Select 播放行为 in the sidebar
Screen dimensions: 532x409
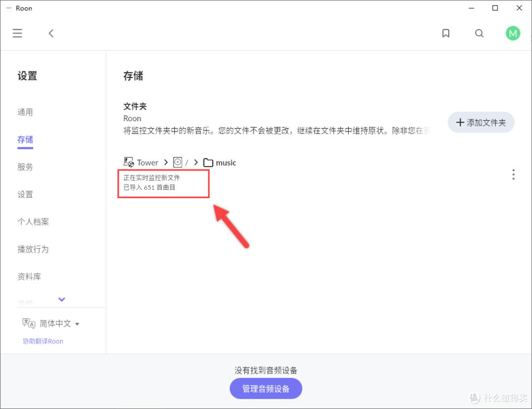(33, 249)
